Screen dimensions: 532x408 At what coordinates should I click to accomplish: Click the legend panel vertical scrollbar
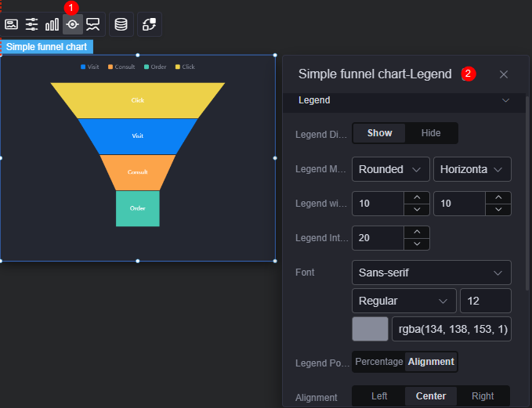[527, 193]
